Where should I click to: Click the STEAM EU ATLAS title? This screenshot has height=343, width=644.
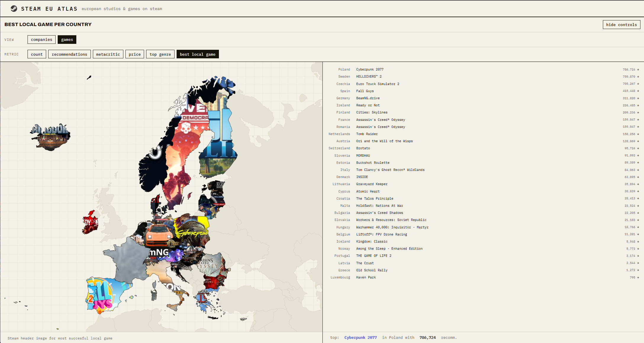point(49,9)
